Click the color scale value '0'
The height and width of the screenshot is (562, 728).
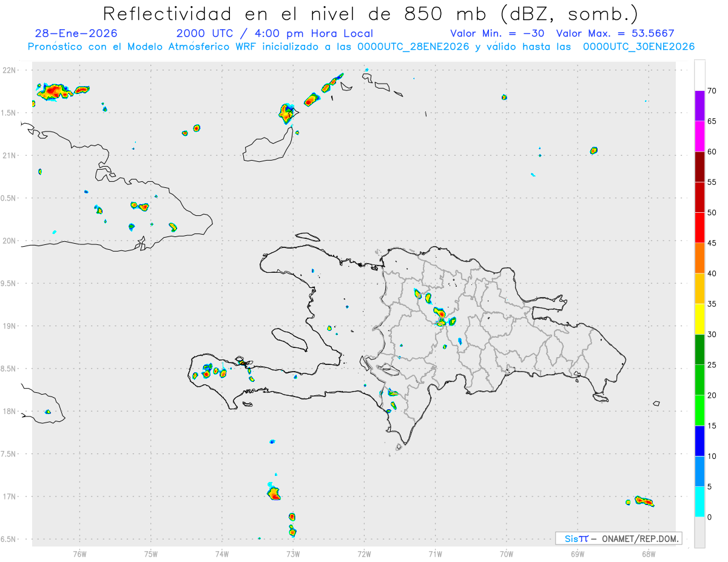[710, 517]
